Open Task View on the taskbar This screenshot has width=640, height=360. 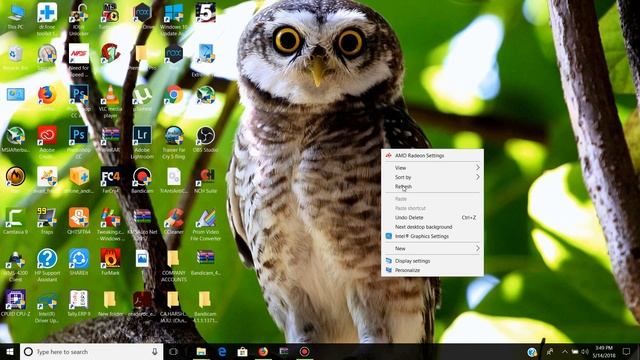coord(173,351)
